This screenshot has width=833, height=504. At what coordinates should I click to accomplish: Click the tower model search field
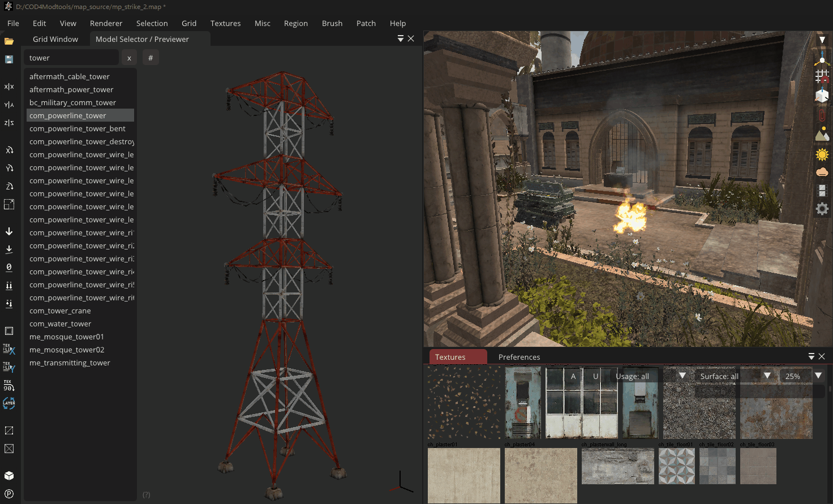tap(71, 58)
